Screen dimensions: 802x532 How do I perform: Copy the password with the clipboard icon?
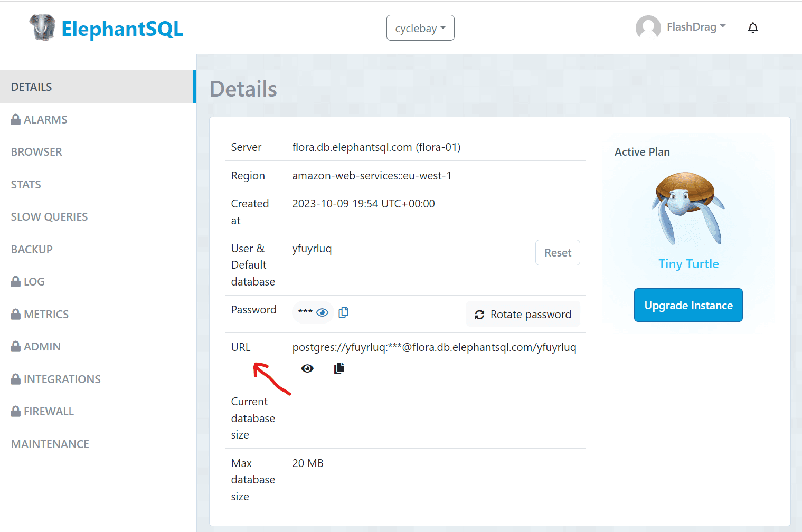pos(344,312)
